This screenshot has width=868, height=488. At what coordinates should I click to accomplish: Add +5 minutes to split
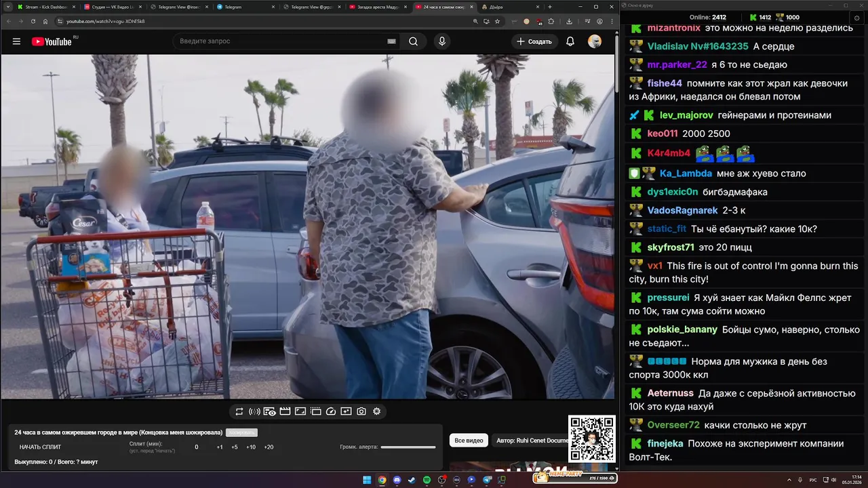coord(235,447)
